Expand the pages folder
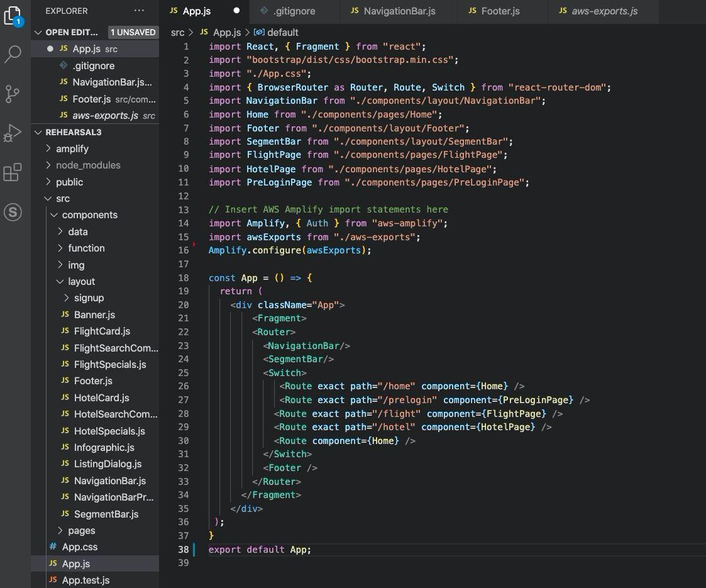This screenshot has width=706, height=588. 81,530
